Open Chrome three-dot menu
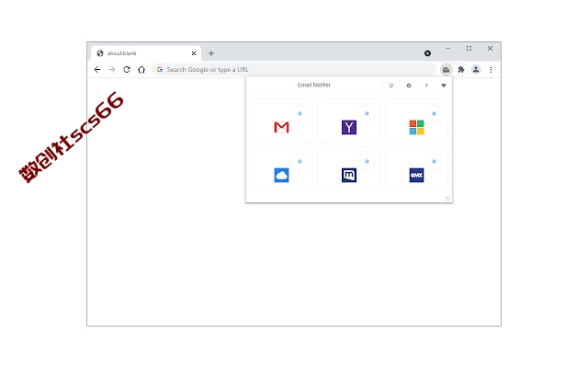Viewport: 588px width, 368px height. 491,70
